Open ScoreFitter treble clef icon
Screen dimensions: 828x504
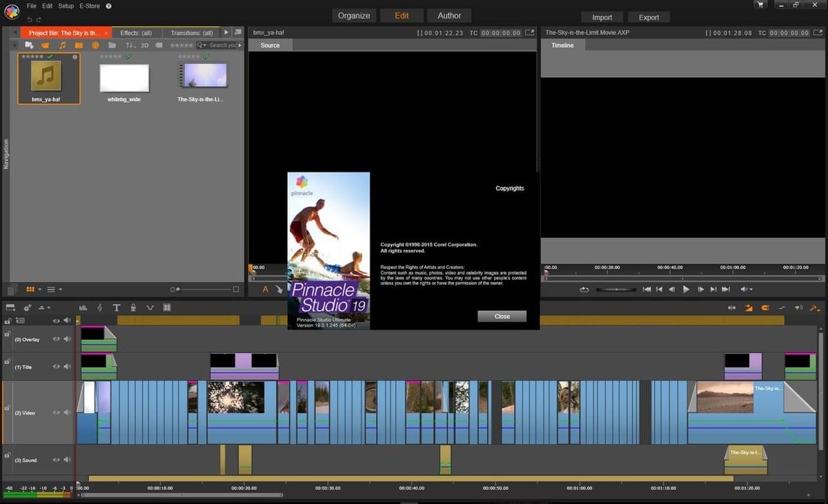[100, 308]
